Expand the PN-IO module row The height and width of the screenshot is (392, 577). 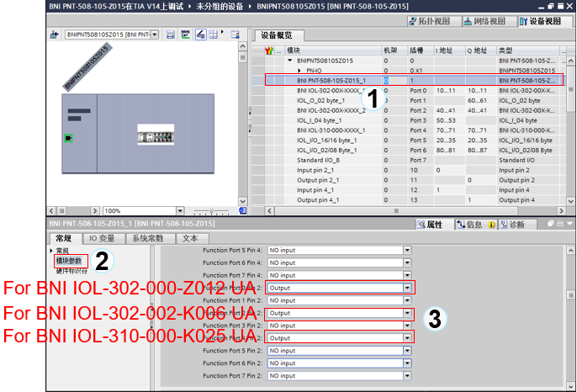[298, 71]
